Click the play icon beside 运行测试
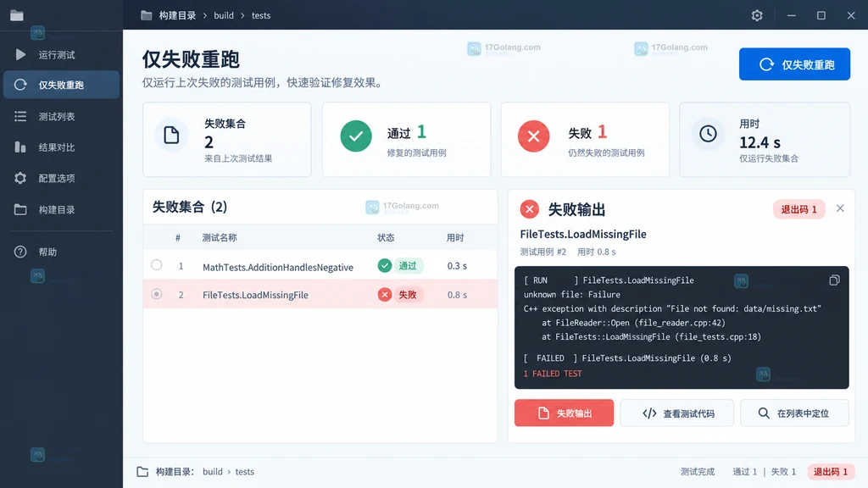 (20, 55)
